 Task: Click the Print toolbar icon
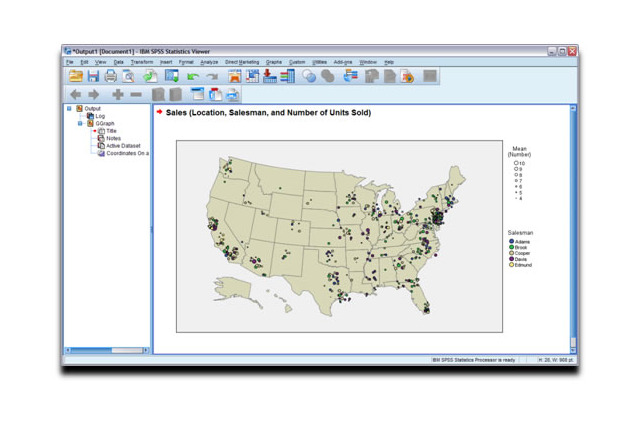(x=111, y=76)
